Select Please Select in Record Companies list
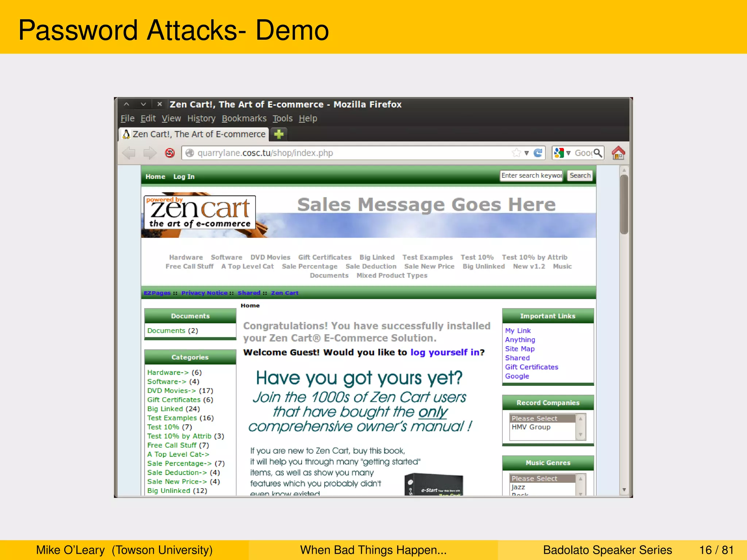The image size is (747, 560). click(542, 418)
